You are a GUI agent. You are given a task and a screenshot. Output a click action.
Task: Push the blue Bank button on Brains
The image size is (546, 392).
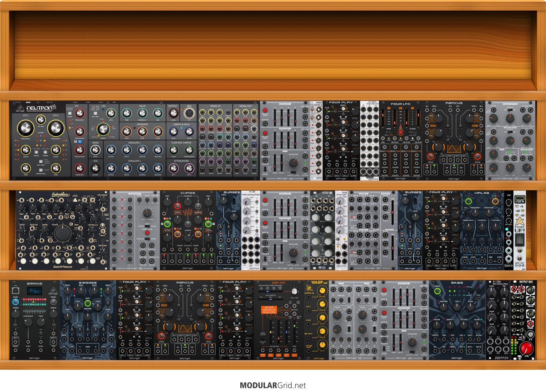point(15,302)
